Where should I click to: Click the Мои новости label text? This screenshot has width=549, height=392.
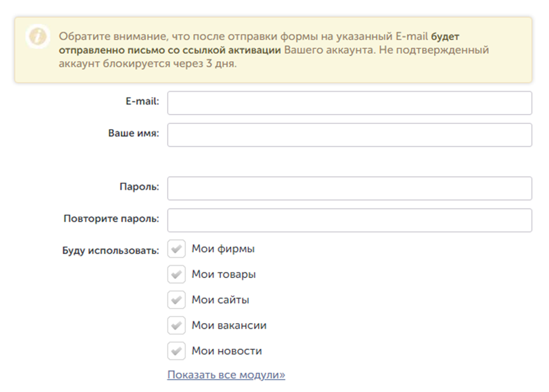[227, 351]
